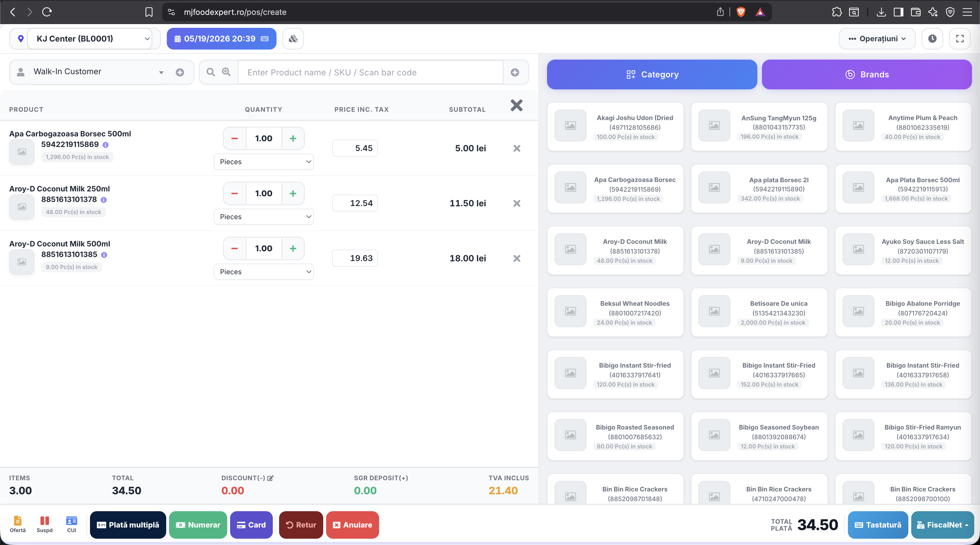Viewport: 980px width, 545px height.
Task: Click the Suspd suspend icon
Action: [44, 524]
